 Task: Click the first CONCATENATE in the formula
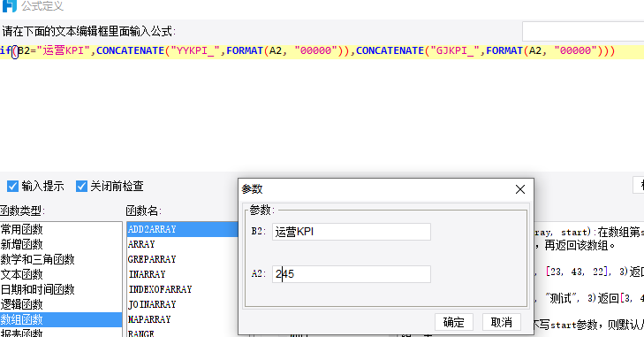click(130, 50)
